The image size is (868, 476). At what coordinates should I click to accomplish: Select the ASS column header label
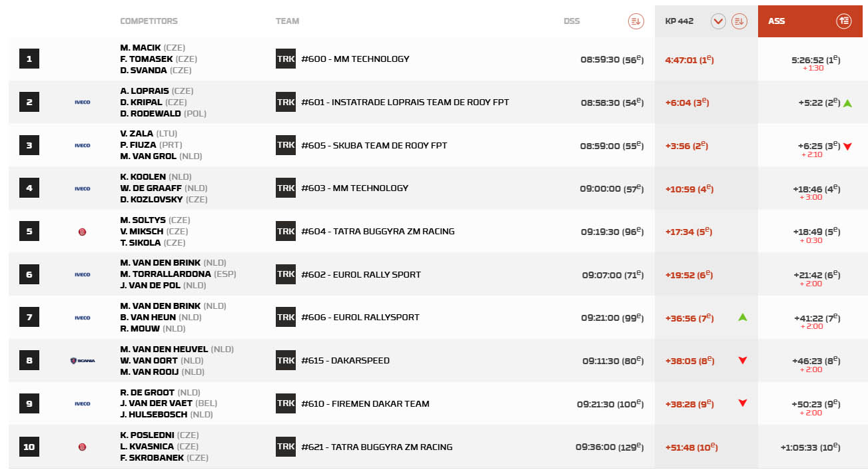pos(776,21)
